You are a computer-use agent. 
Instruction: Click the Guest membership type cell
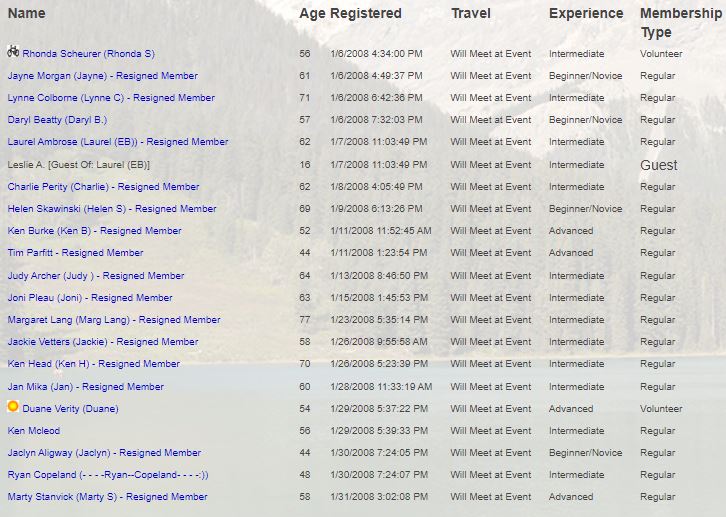pyautogui.click(x=659, y=165)
